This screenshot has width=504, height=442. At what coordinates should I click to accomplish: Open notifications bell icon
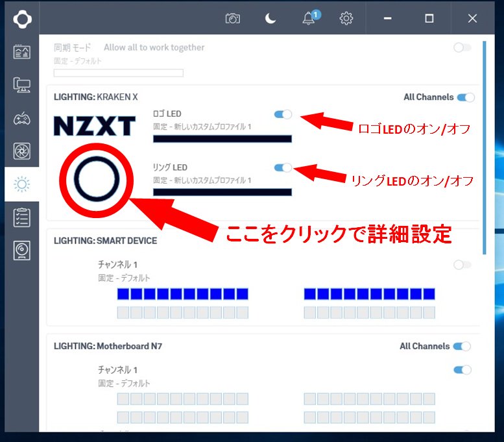(309, 18)
